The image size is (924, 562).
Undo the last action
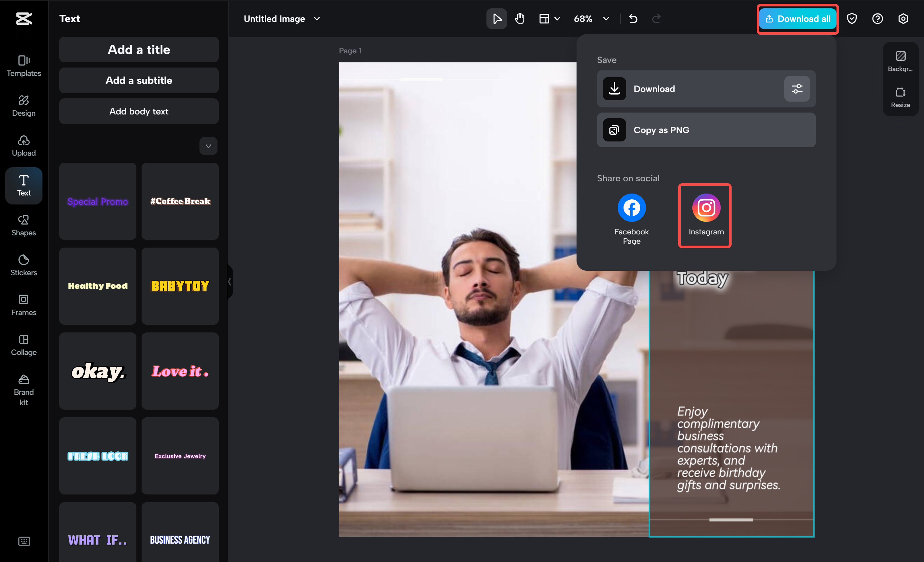click(x=633, y=18)
